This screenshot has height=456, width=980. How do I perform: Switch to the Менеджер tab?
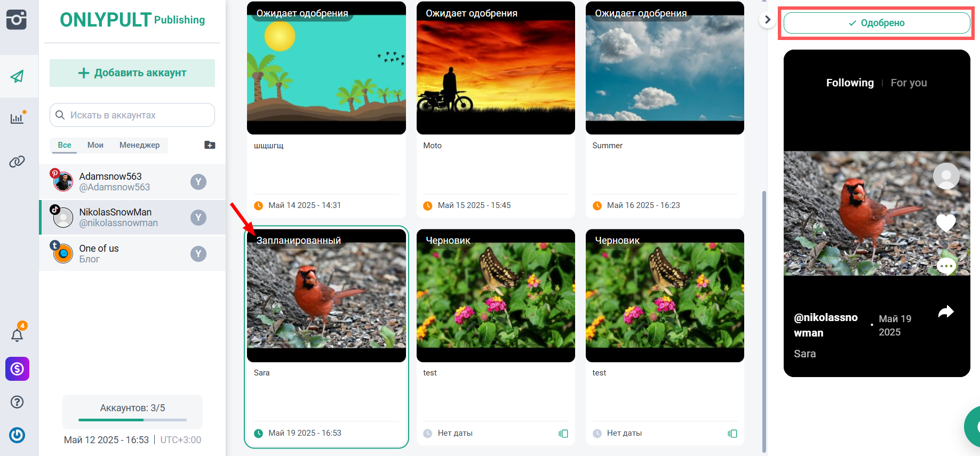(x=139, y=145)
